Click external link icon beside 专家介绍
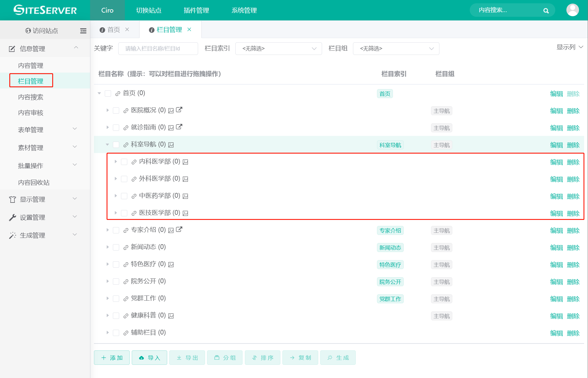Image resolution: width=588 pixels, height=378 pixels. (179, 229)
